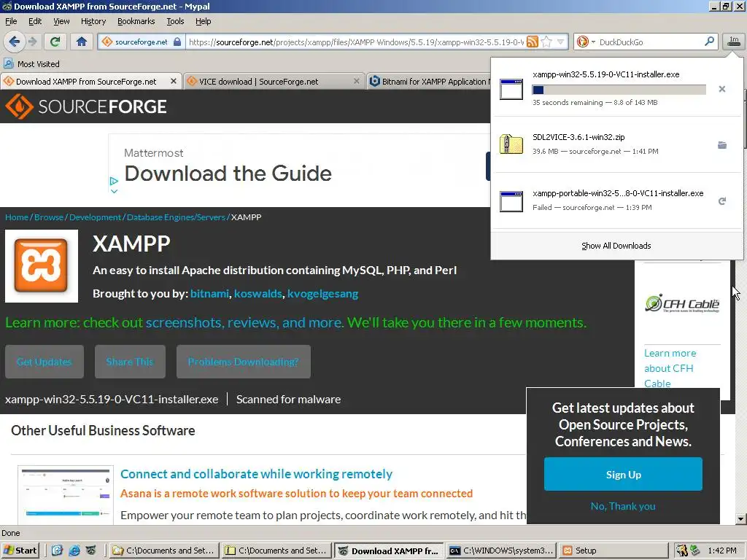Click the magnifier search icon
Viewport: 747px width, 560px height.
(709, 42)
